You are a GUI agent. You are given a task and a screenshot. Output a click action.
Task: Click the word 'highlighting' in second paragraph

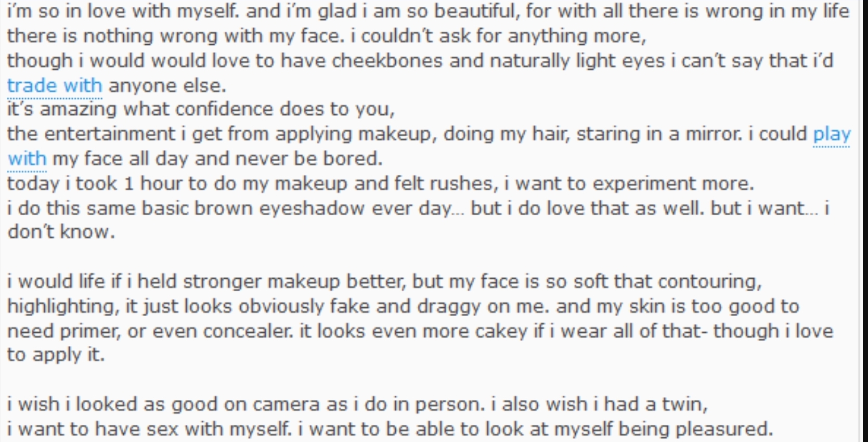point(62,306)
